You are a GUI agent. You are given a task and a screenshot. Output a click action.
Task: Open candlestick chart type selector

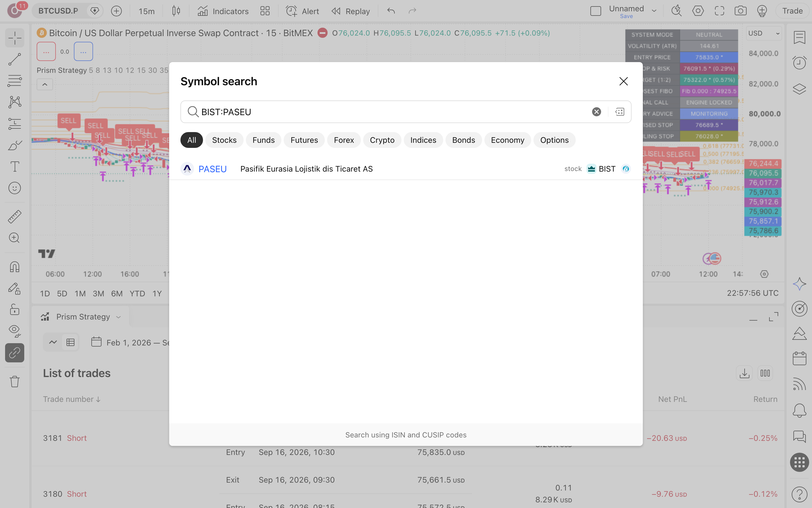176,11
